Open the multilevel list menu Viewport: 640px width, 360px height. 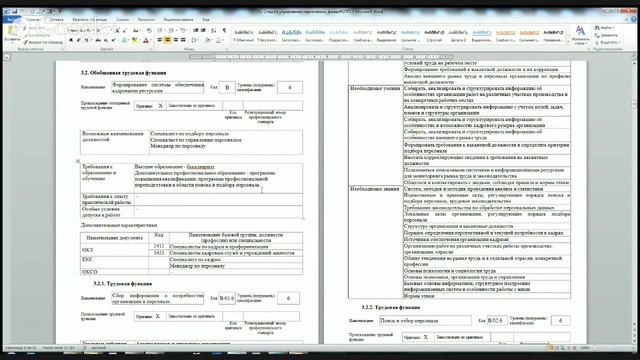[184, 31]
